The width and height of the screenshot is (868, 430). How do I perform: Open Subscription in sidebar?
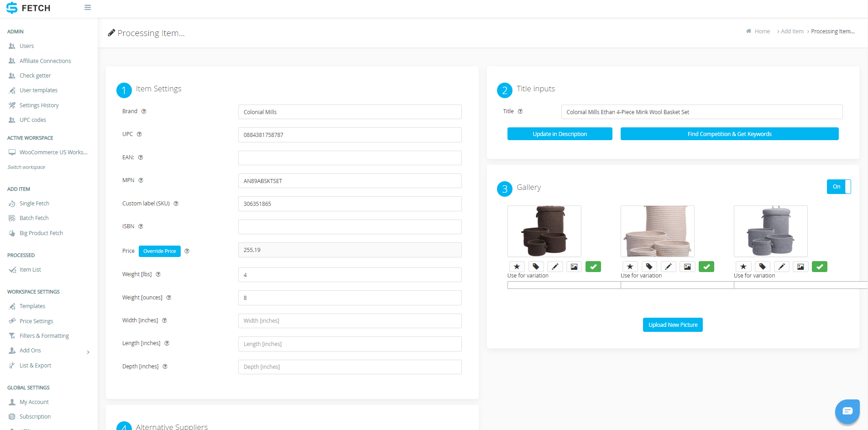[x=35, y=417]
